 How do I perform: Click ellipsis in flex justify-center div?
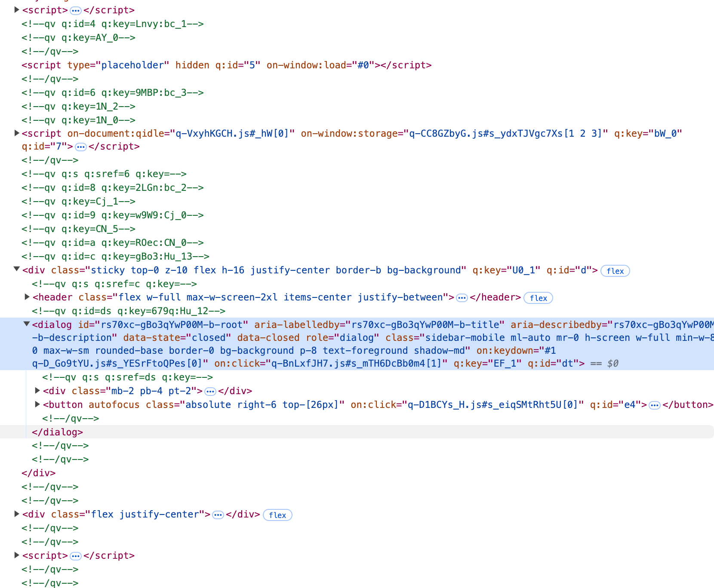(x=218, y=515)
